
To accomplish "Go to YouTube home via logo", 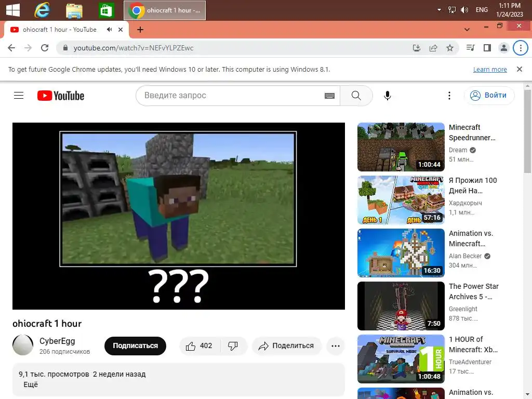I will pyautogui.click(x=61, y=96).
